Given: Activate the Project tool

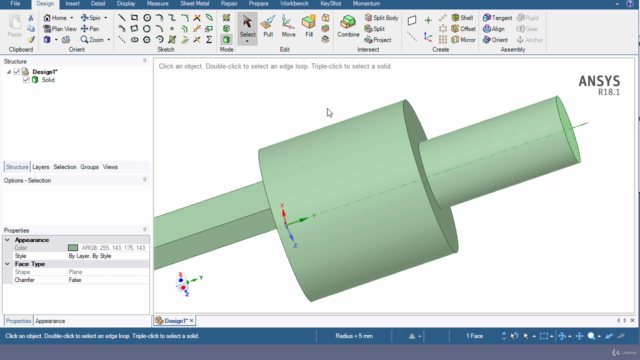Looking at the screenshot, I should point(378,40).
